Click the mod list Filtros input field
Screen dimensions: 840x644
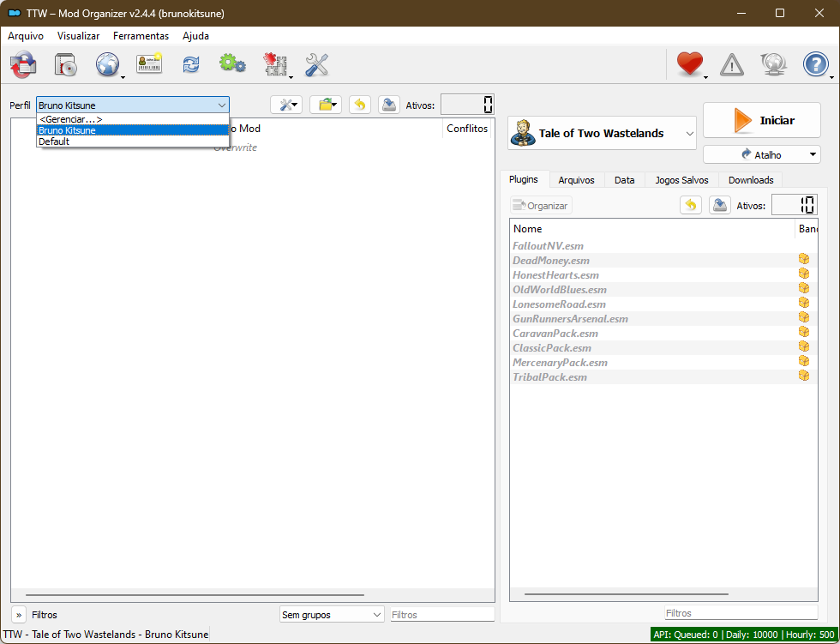(442, 615)
